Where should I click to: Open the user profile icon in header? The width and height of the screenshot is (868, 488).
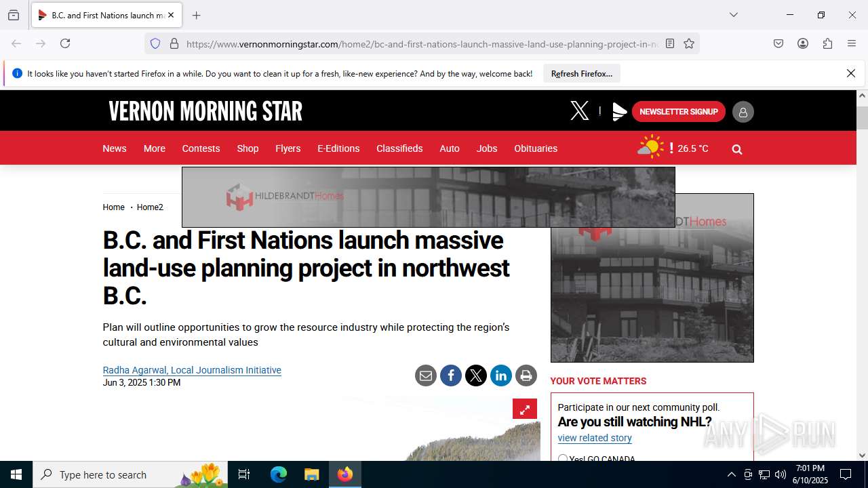pos(743,112)
